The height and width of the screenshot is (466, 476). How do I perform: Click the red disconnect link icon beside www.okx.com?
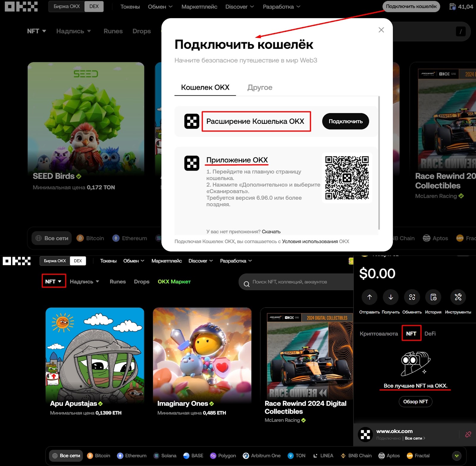click(x=468, y=434)
